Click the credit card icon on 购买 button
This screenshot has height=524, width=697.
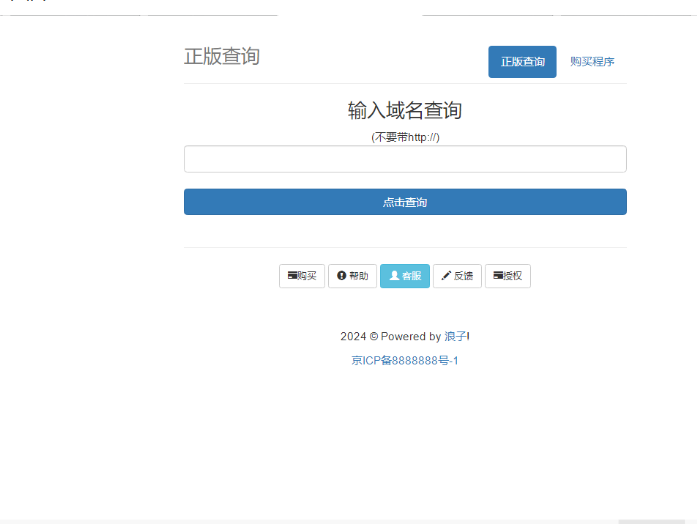pos(292,276)
